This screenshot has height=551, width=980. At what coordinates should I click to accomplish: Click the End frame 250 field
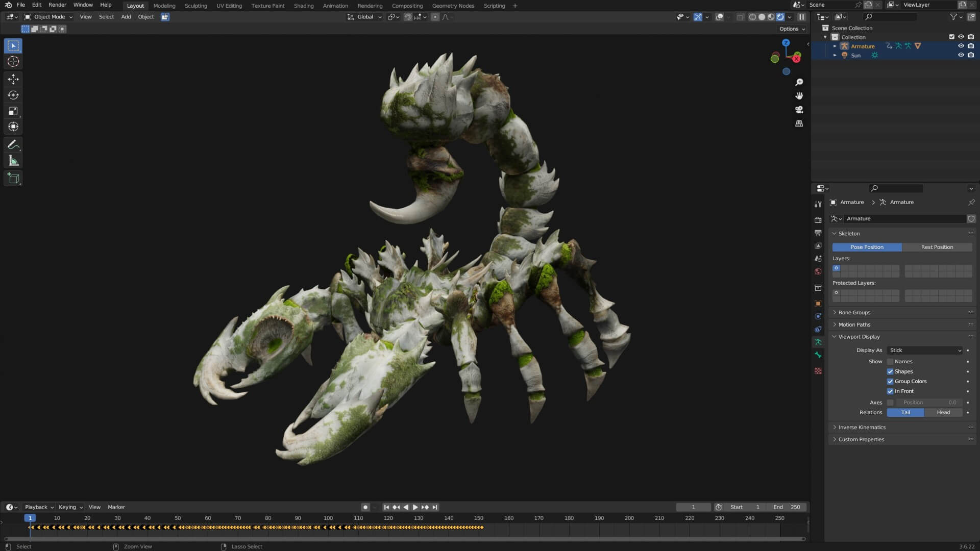787,507
